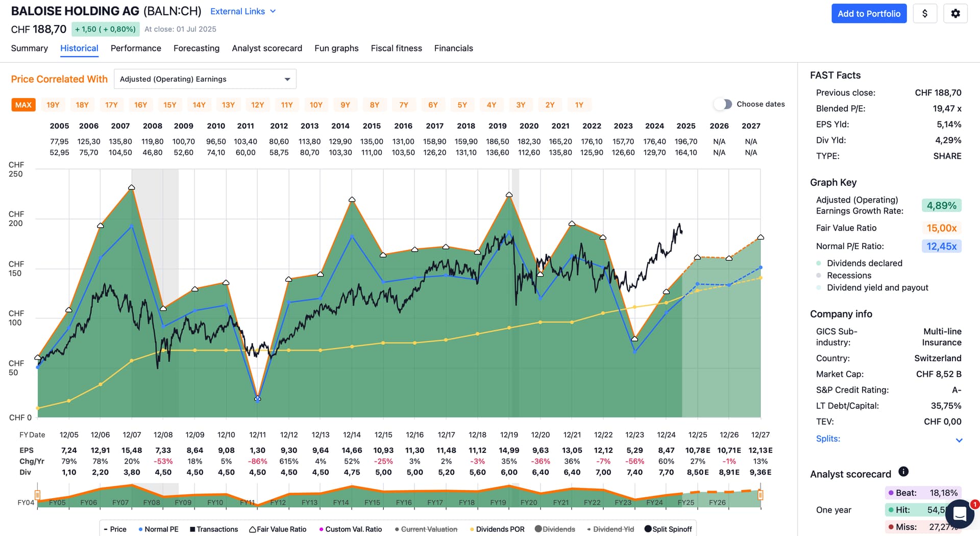Screen dimensions: 980x536
Task: Toggle Recessions graph key item
Action: point(844,276)
